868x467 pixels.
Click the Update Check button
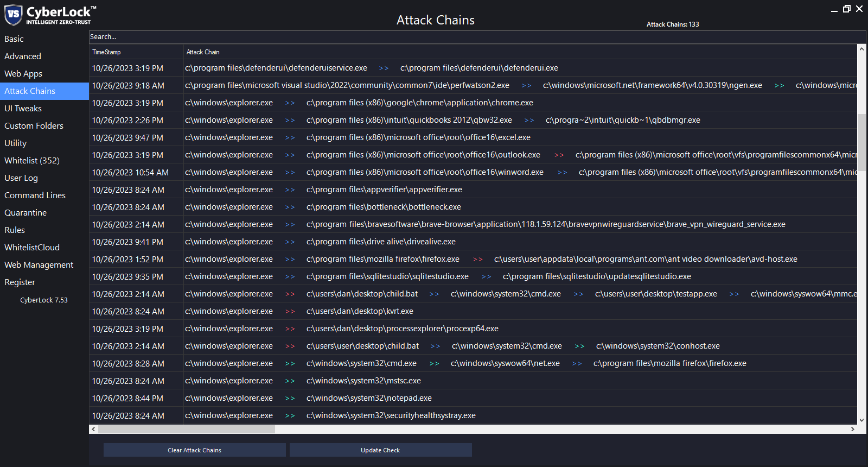click(380, 450)
